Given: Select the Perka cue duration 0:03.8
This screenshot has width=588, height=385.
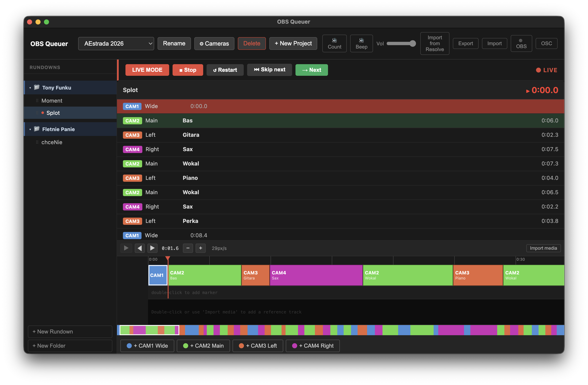Looking at the screenshot, I should (x=550, y=221).
